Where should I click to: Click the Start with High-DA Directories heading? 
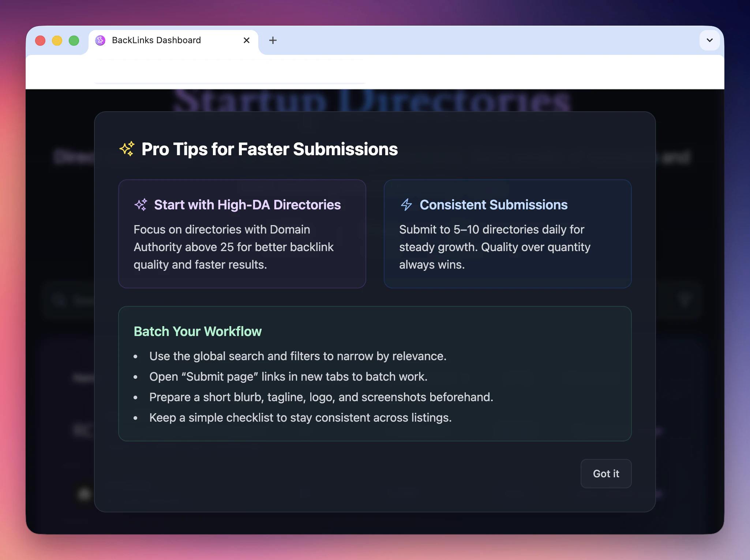click(247, 205)
